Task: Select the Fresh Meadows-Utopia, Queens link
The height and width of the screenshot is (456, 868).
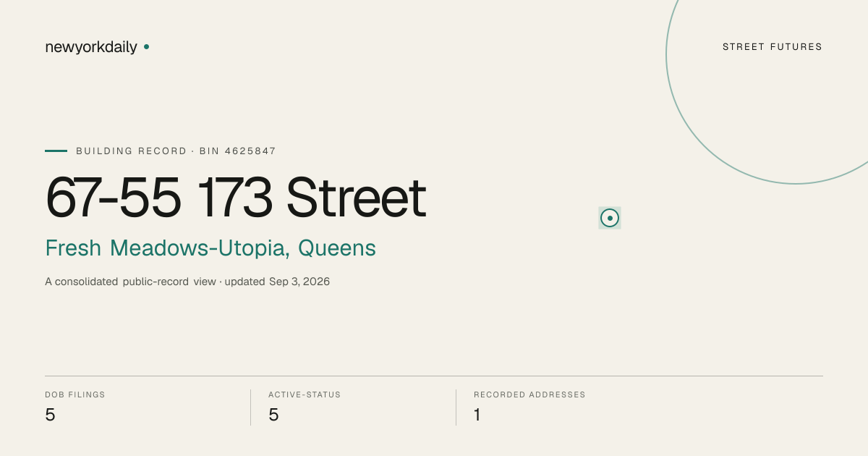Action: coord(210,248)
